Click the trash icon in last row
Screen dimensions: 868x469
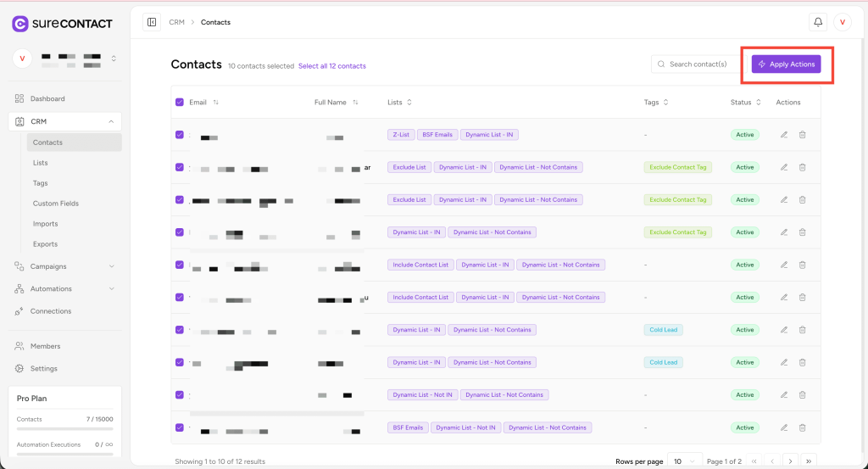pos(802,427)
